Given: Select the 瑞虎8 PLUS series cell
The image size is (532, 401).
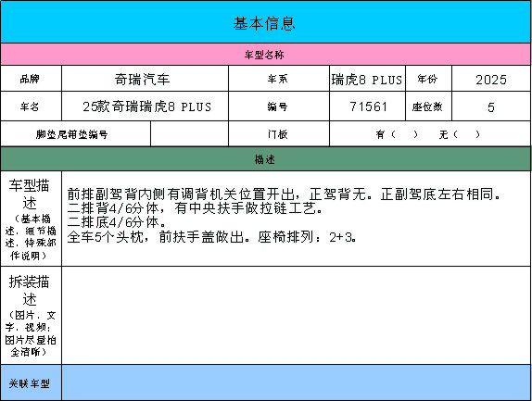Looking at the screenshot, I should (x=367, y=79).
